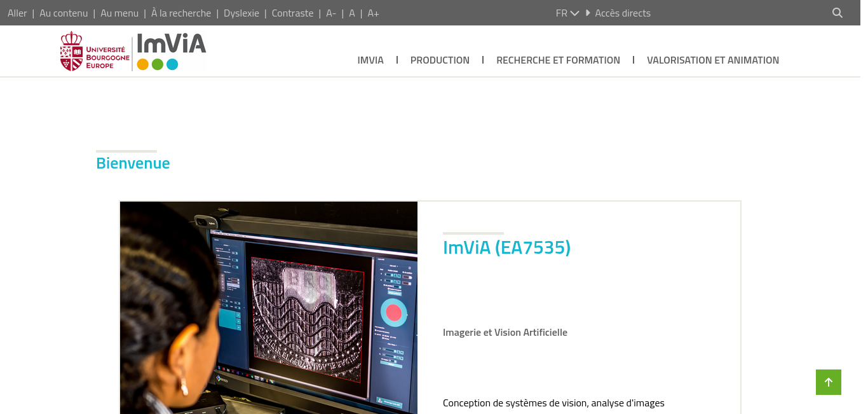Screen dimensions: 868x414
Task: Toggle the Dyslexie accessibility mode
Action: click(x=241, y=13)
